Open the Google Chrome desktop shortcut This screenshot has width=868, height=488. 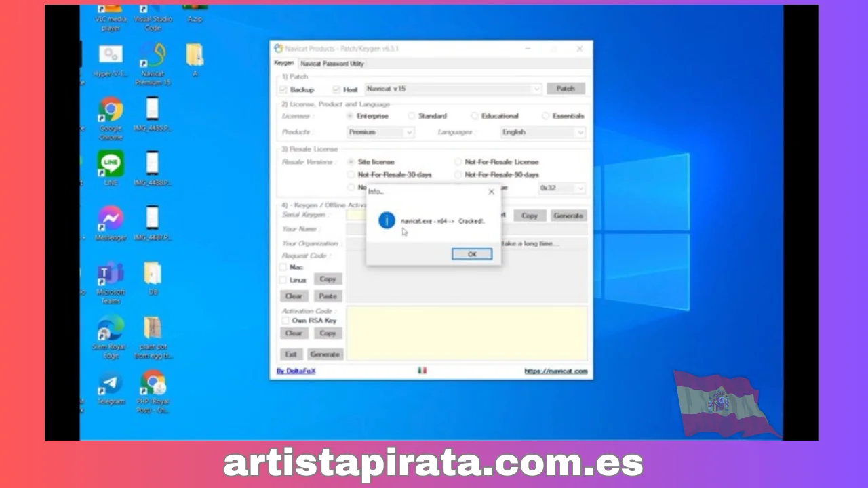coord(111,119)
